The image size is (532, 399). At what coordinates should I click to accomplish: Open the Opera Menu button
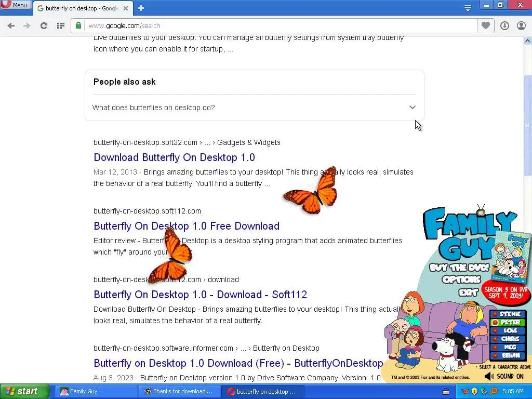click(16, 5)
